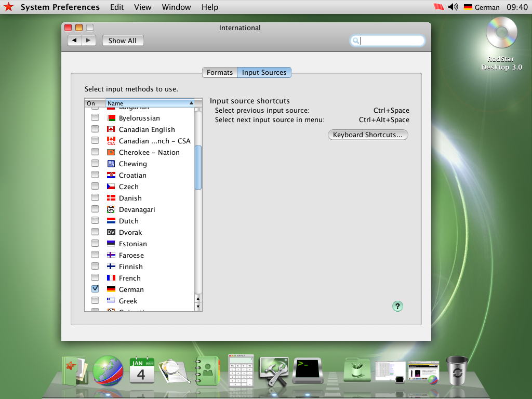Click the wrench-and-screwdriver utilities dock icon

click(274, 369)
